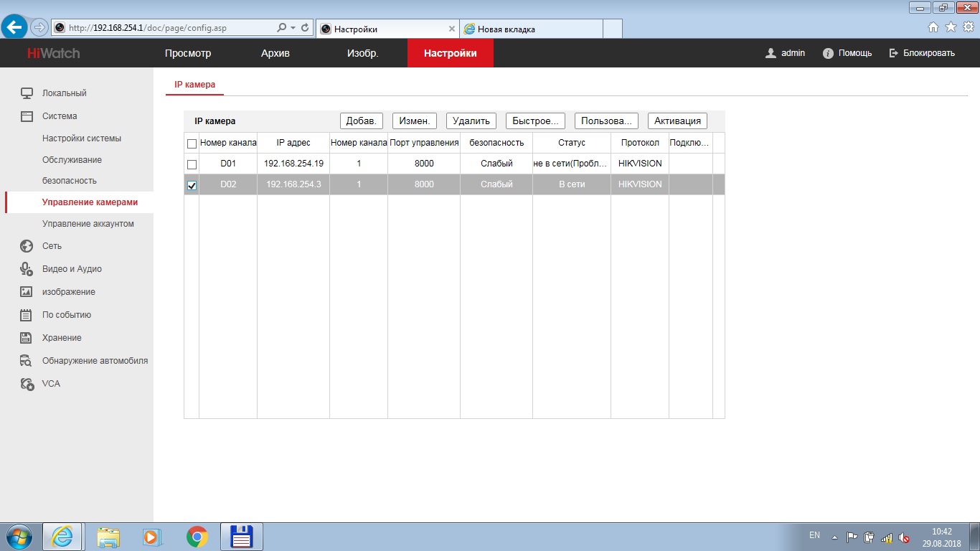
Task: Open Видео и Аудио microphone icon
Action: [x=27, y=269]
